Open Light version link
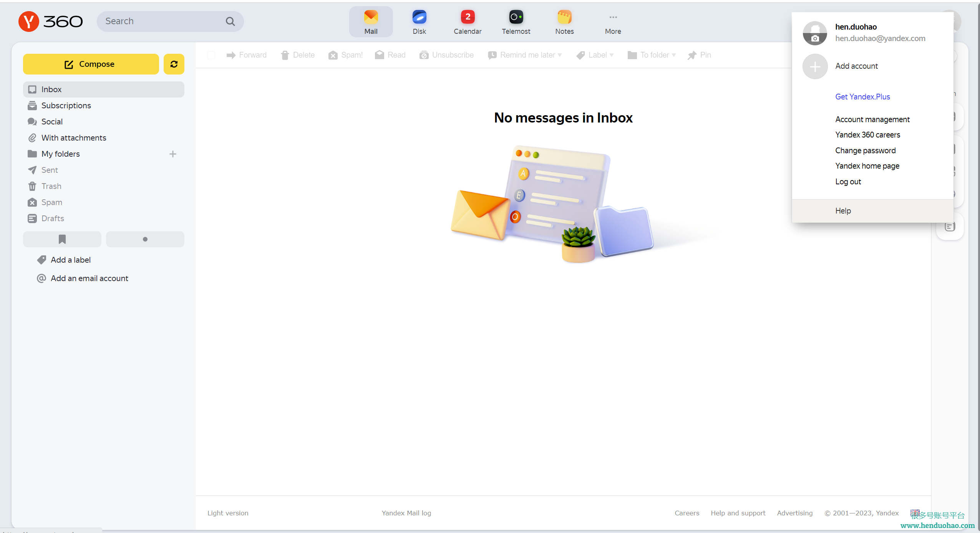Viewport: 980px width, 533px height. (228, 513)
